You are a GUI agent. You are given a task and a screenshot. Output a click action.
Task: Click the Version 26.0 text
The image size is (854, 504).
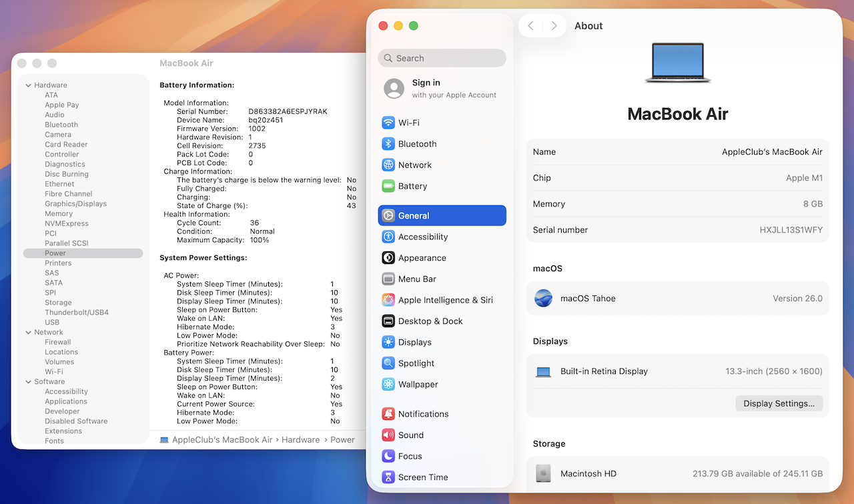coord(797,299)
